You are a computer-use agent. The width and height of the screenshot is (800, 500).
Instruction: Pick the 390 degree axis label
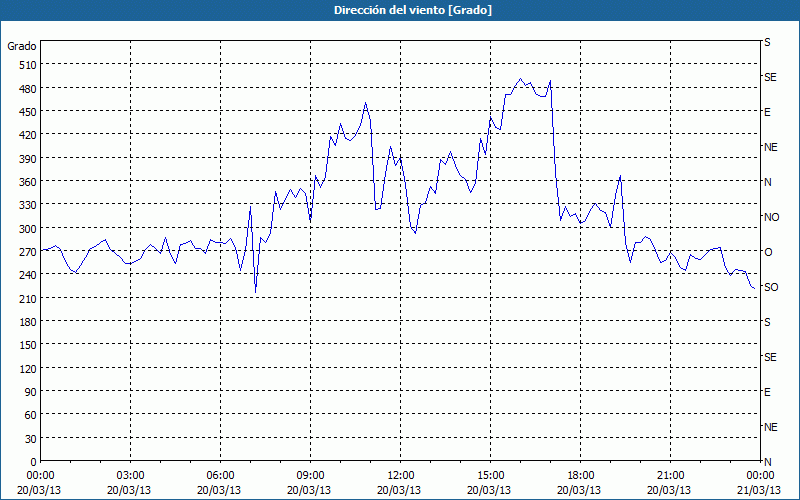click(x=29, y=159)
